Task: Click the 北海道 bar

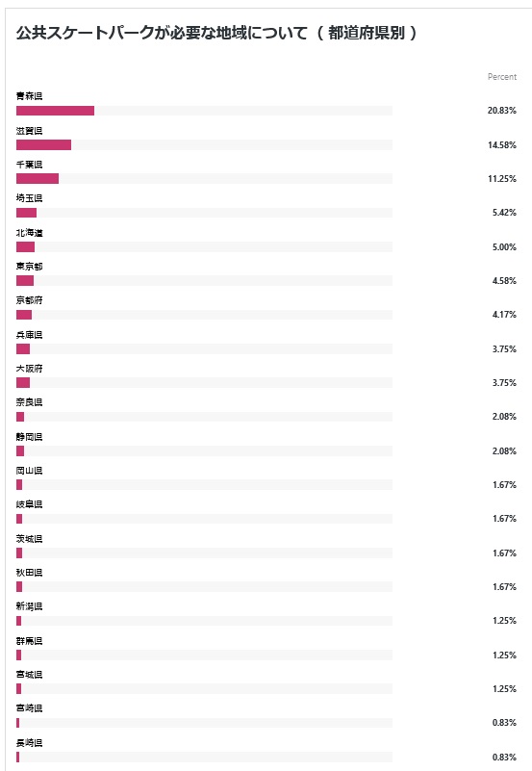Action: (26, 246)
